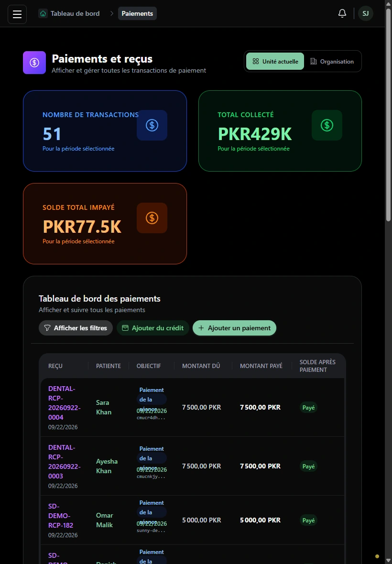Open receipt SD-DEMO-RCP-182

pyautogui.click(x=60, y=515)
